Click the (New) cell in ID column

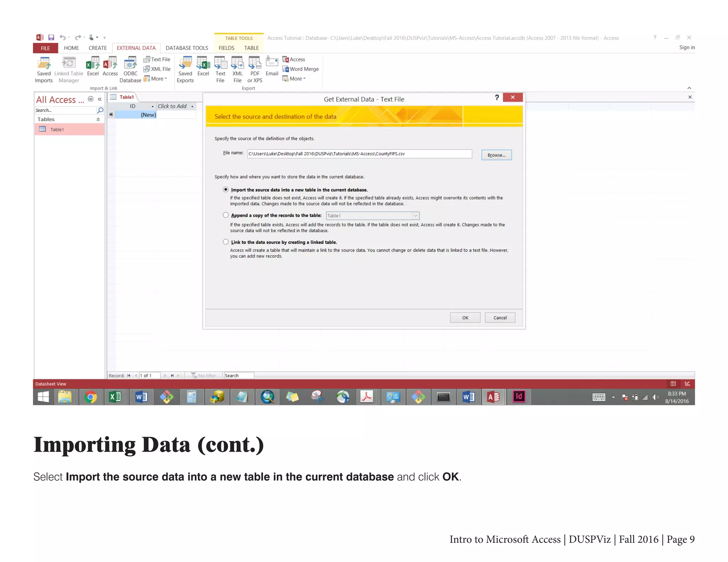point(136,115)
